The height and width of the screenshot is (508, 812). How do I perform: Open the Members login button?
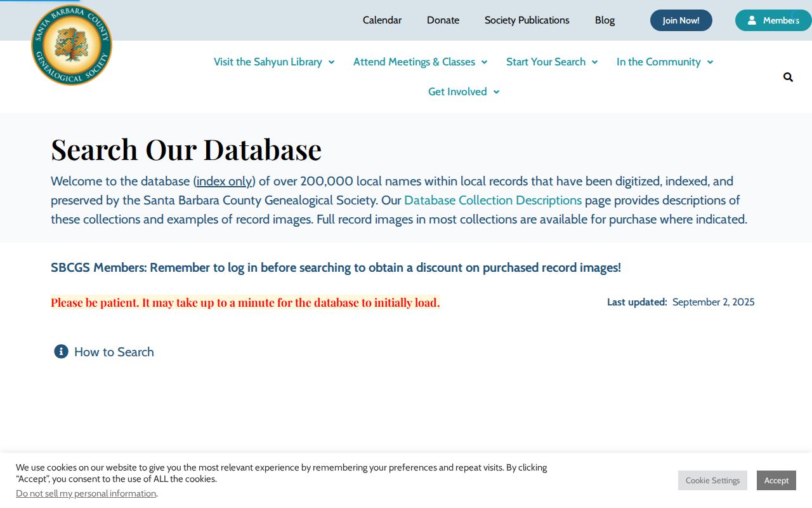[773, 20]
